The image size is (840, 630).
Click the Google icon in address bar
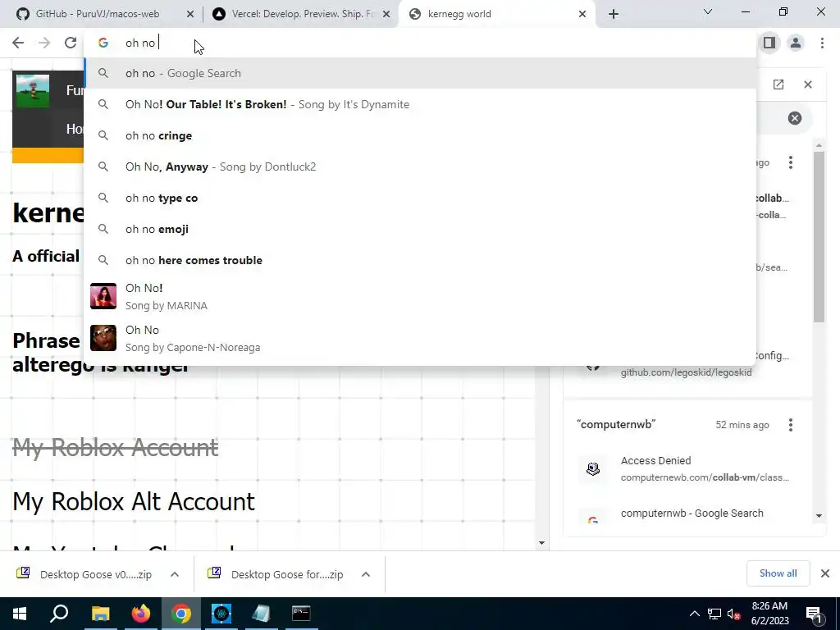[x=103, y=43]
